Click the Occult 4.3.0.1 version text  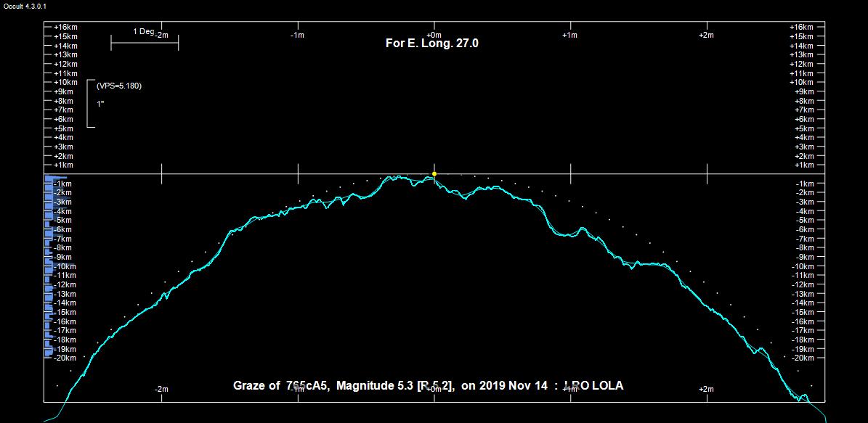point(25,6)
